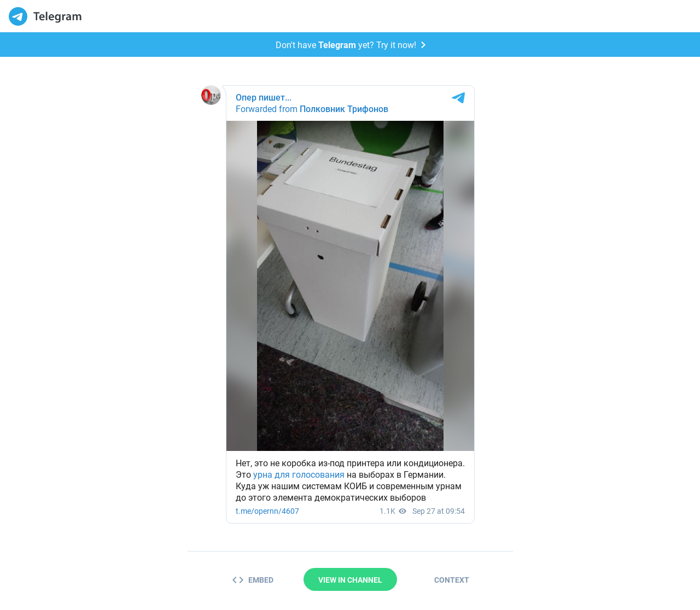Click the post caption about Germany elections

350,480
